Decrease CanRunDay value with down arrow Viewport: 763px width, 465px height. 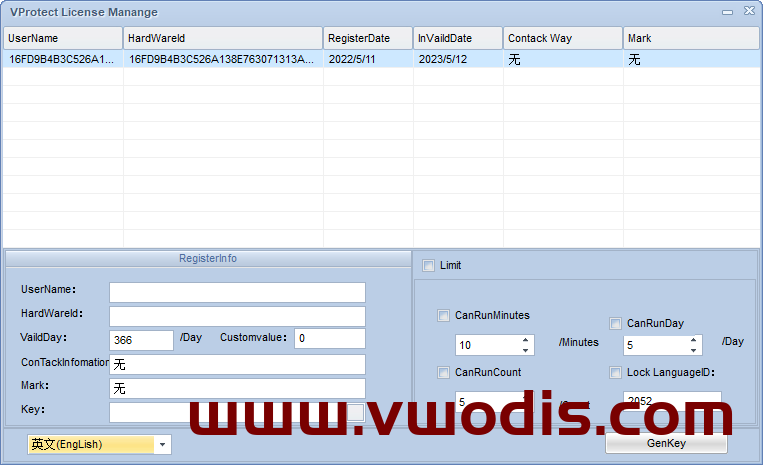pos(694,350)
